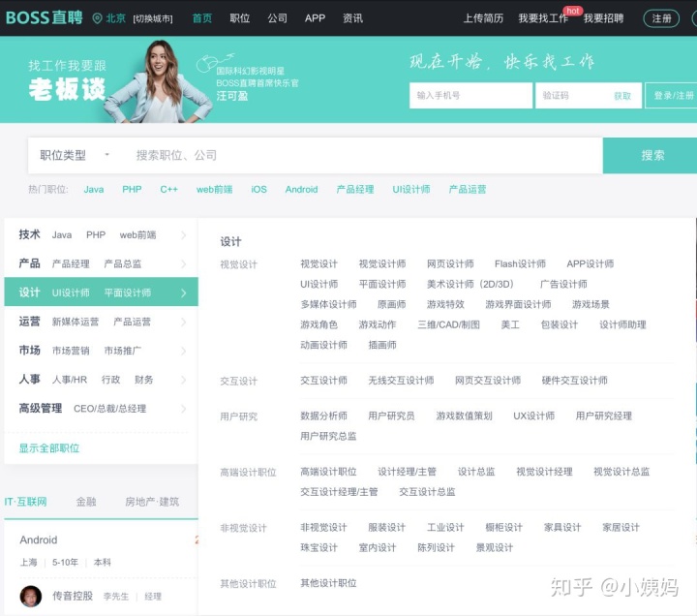Click the 搜索 button
The height and width of the screenshot is (616, 697).
coord(650,155)
